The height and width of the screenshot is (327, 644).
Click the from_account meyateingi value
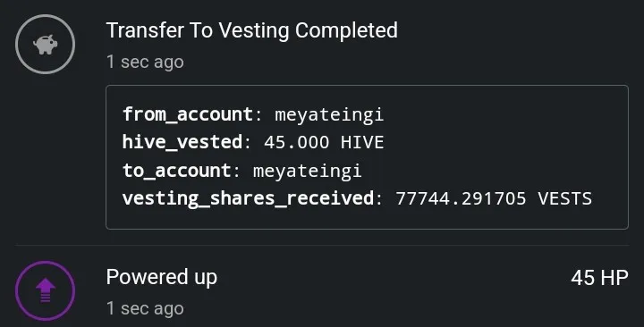pos(329,114)
